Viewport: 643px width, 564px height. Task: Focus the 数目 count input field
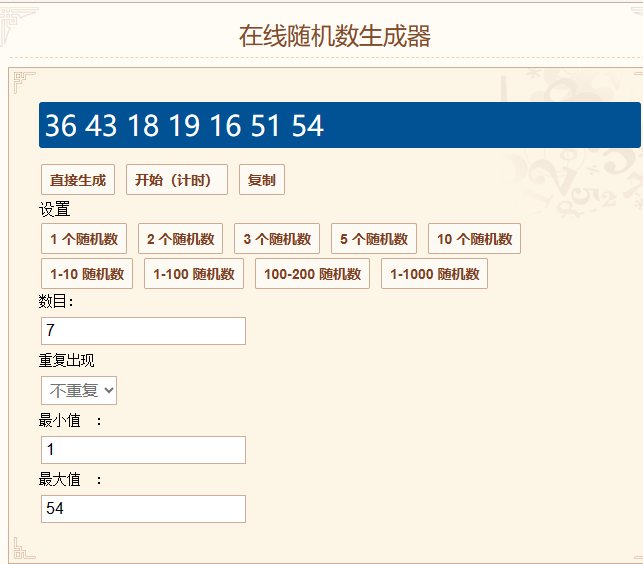(144, 331)
